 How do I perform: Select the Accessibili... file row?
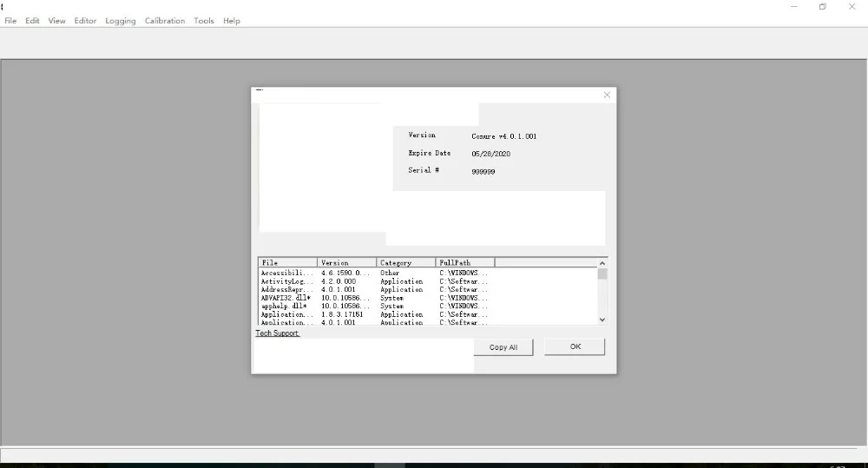tap(373, 273)
